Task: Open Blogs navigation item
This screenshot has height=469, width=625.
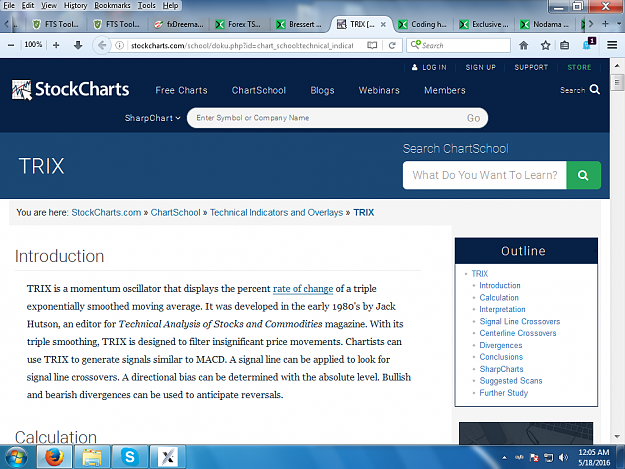Action: pos(322,90)
